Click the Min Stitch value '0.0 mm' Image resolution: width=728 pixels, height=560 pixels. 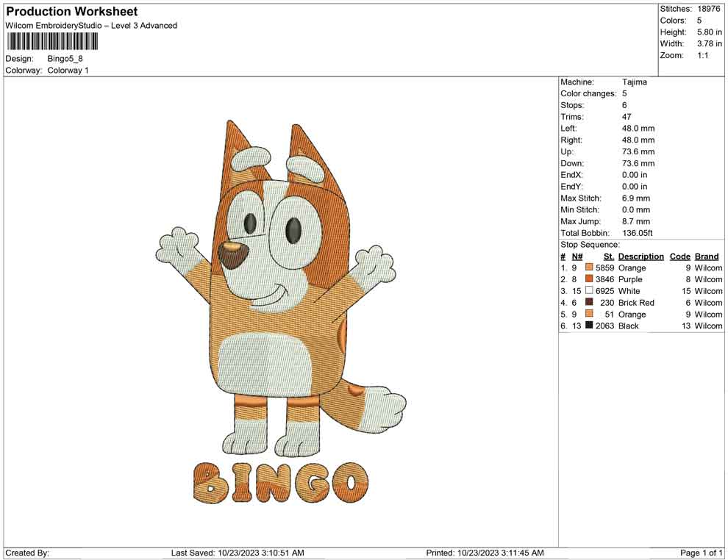coord(636,209)
